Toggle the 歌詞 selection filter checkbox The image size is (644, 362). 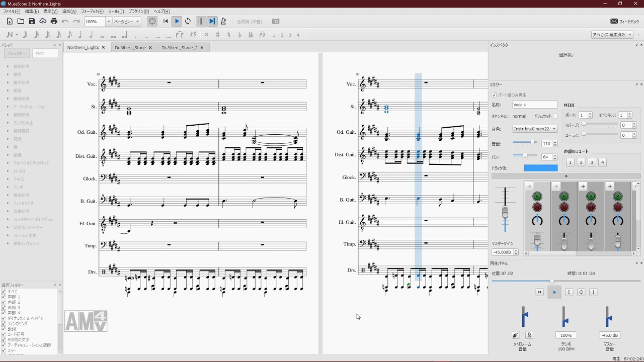4,329
